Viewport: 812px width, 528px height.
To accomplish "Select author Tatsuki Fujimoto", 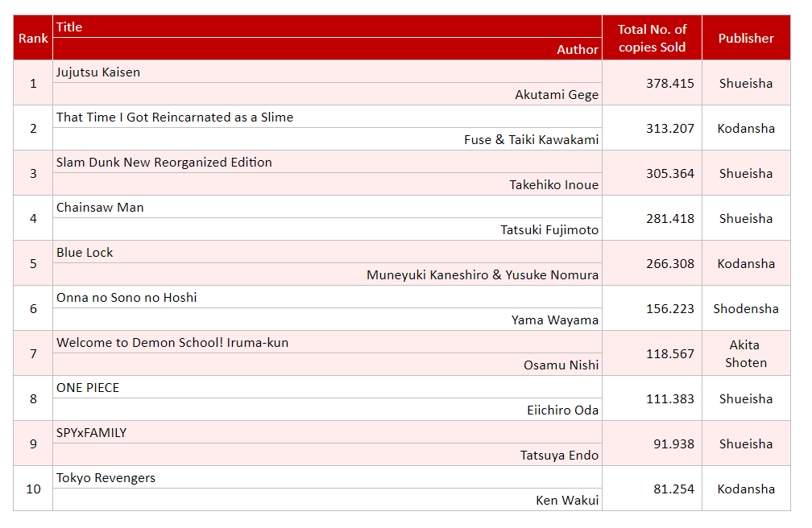I will 549,230.
